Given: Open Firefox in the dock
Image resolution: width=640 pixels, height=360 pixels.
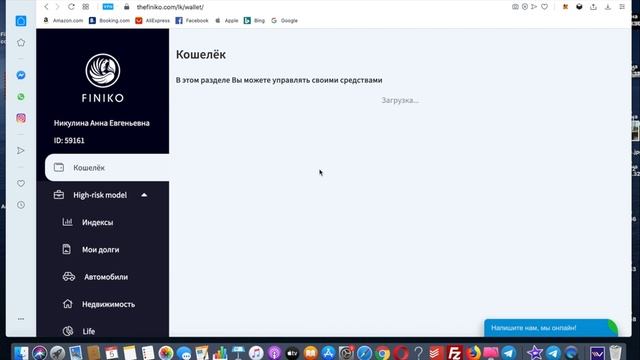Looking at the screenshot, I should (473, 353).
